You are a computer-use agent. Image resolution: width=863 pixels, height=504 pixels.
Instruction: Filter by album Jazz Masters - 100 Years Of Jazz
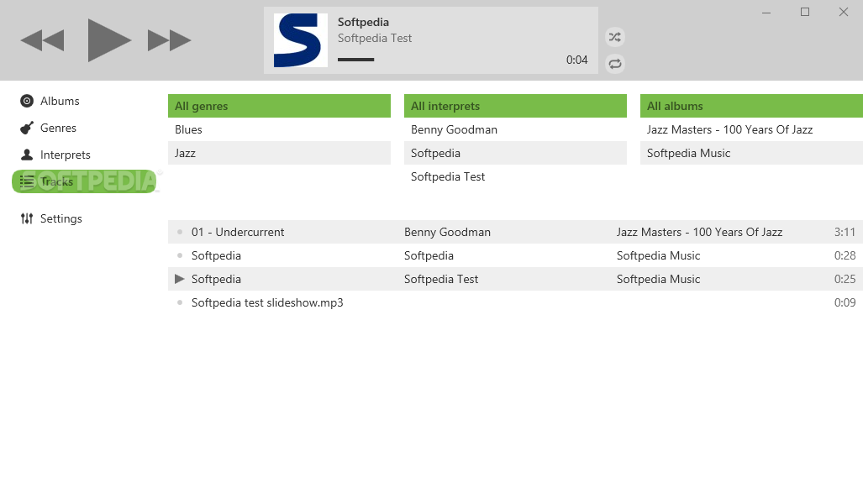(751, 129)
